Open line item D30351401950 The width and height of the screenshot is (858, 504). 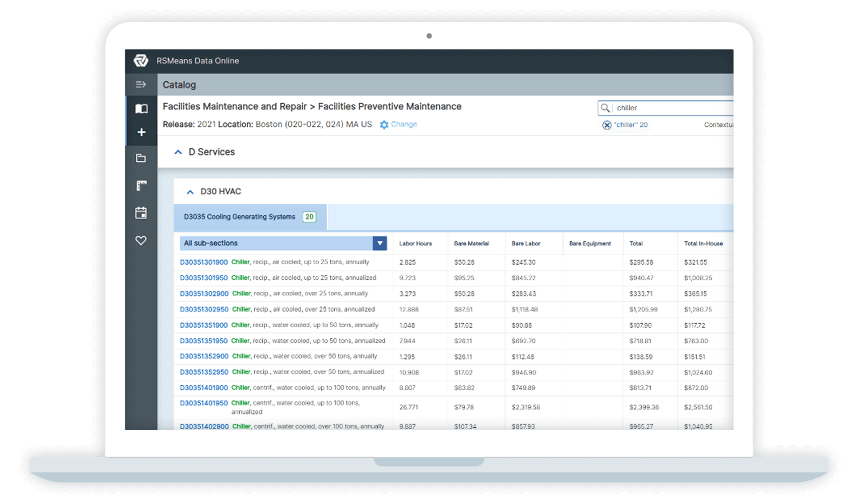pos(203,403)
